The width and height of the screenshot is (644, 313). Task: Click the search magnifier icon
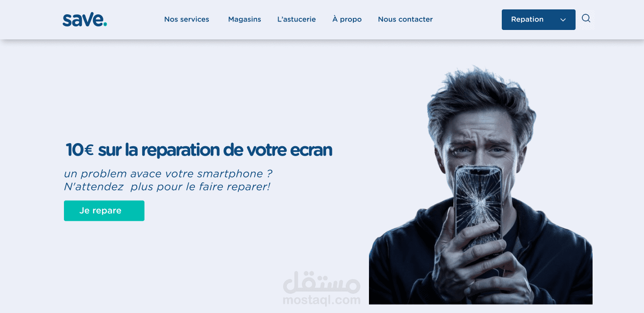586,19
